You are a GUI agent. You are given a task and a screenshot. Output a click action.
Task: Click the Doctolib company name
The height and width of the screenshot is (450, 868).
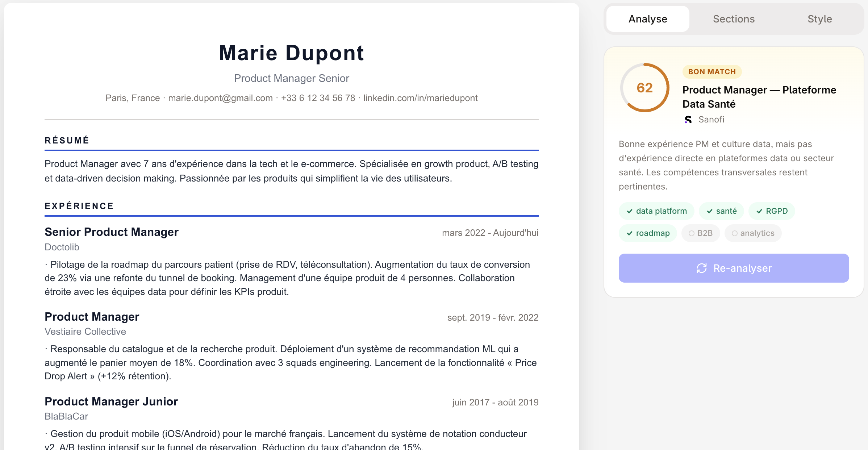click(62, 247)
